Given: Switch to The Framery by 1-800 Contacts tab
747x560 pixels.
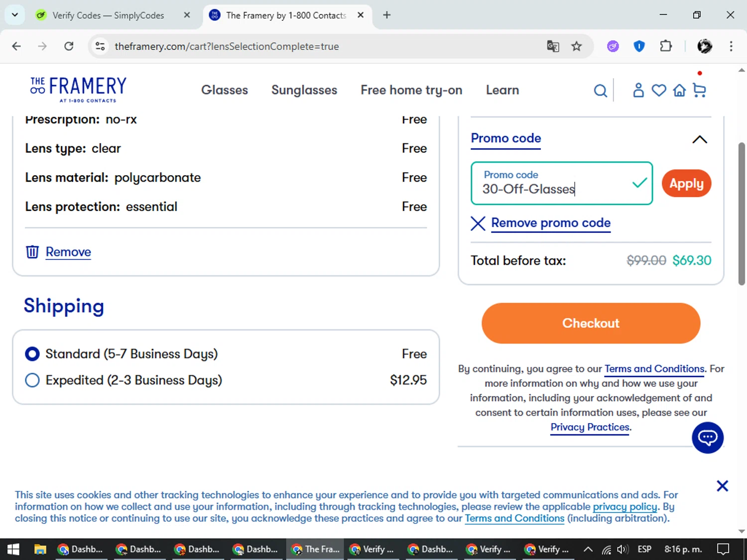Looking at the screenshot, I should (x=285, y=15).
